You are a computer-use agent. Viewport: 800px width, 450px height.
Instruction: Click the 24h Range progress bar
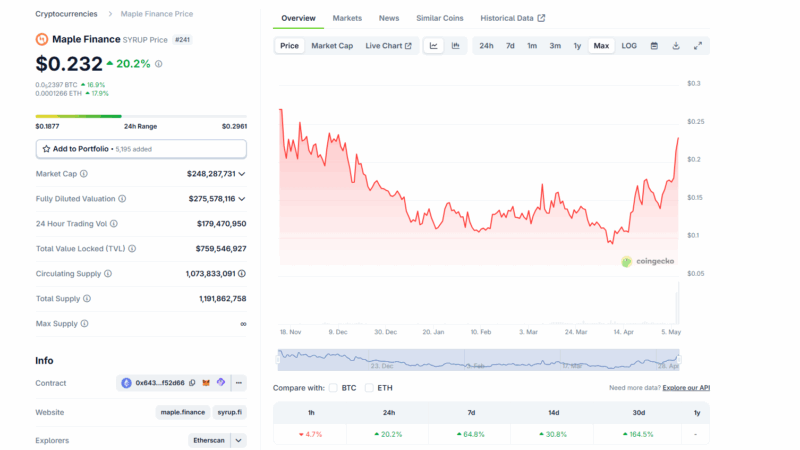pos(141,116)
